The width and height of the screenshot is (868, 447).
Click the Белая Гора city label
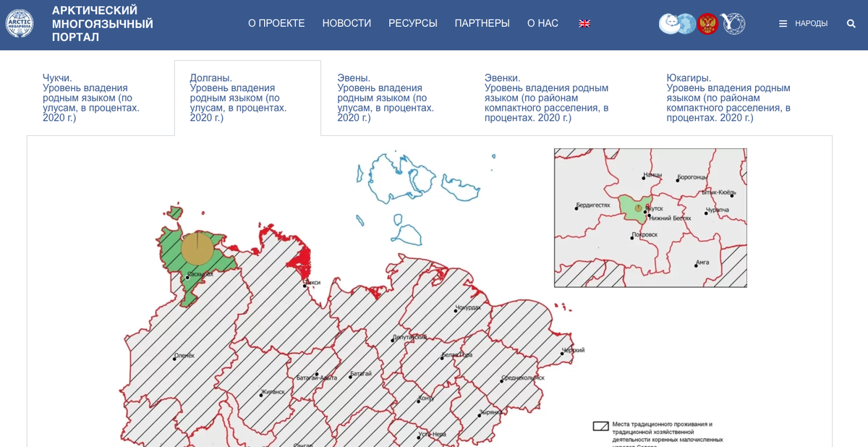(457, 354)
